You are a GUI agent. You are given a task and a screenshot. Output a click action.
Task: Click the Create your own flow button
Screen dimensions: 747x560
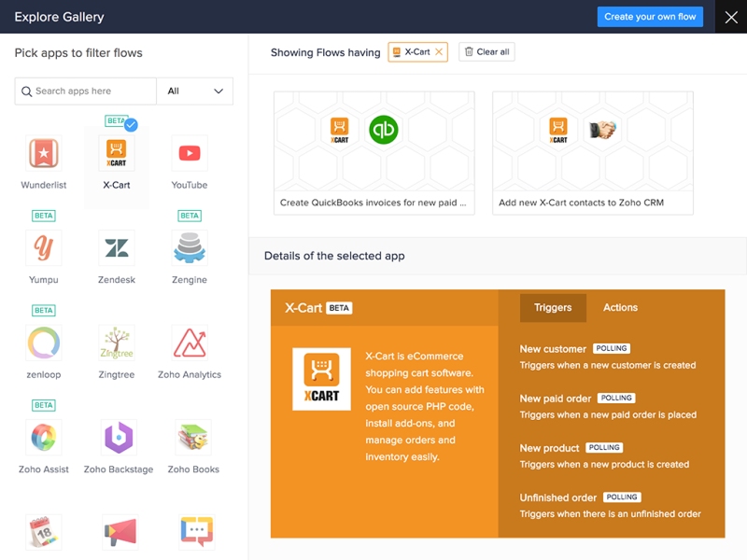click(x=650, y=17)
